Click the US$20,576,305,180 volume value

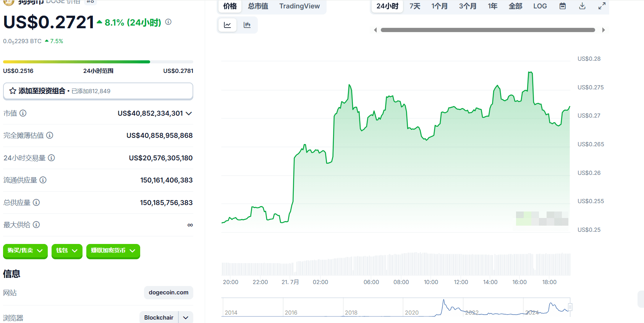click(161, 158)
